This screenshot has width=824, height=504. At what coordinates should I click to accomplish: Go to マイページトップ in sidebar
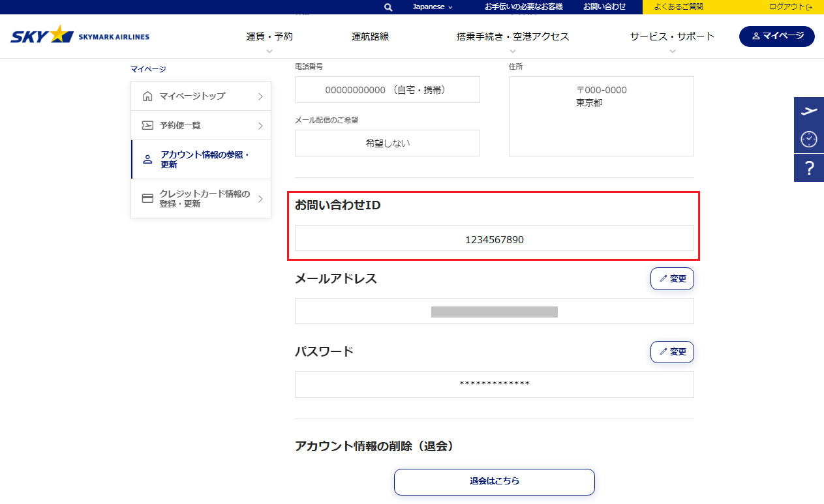(201, 96)
